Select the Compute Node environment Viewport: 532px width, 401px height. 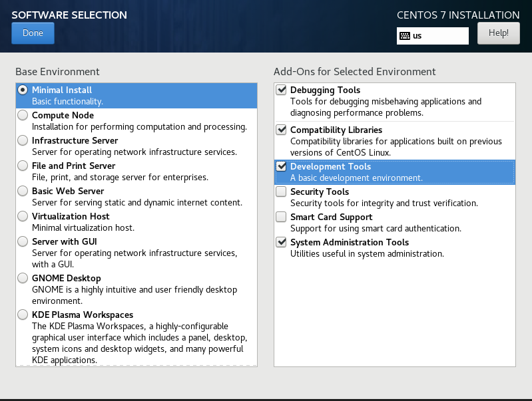coord(23,115)
